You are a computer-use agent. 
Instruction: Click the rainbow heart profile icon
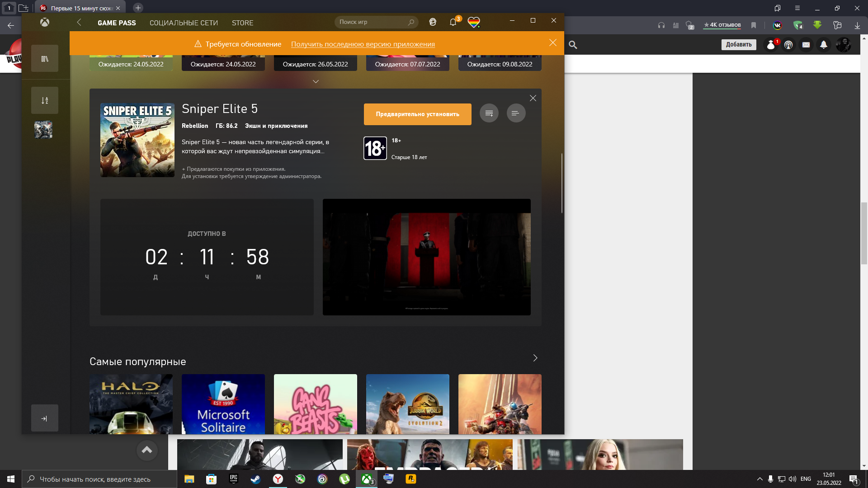click(x=473, y=22)
